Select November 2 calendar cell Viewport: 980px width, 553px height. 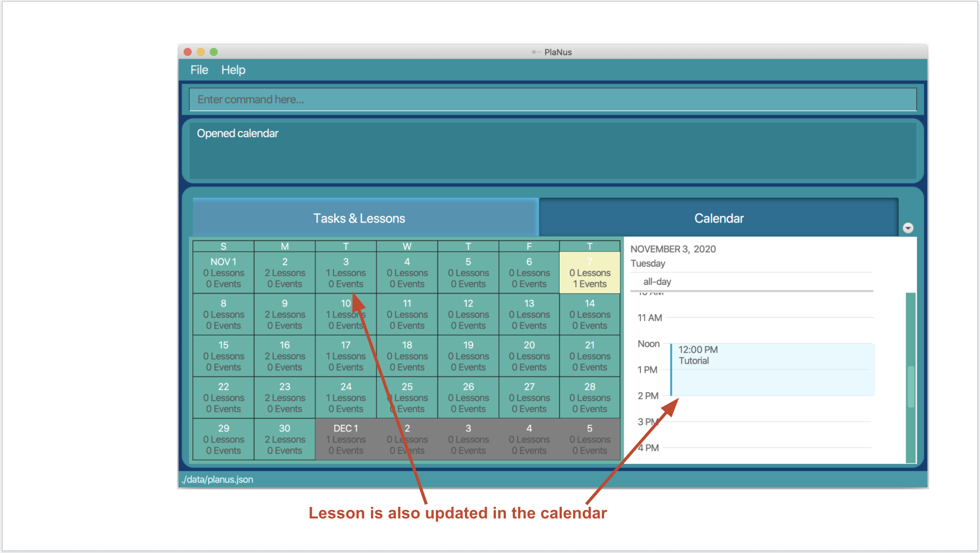pos(285,272)
